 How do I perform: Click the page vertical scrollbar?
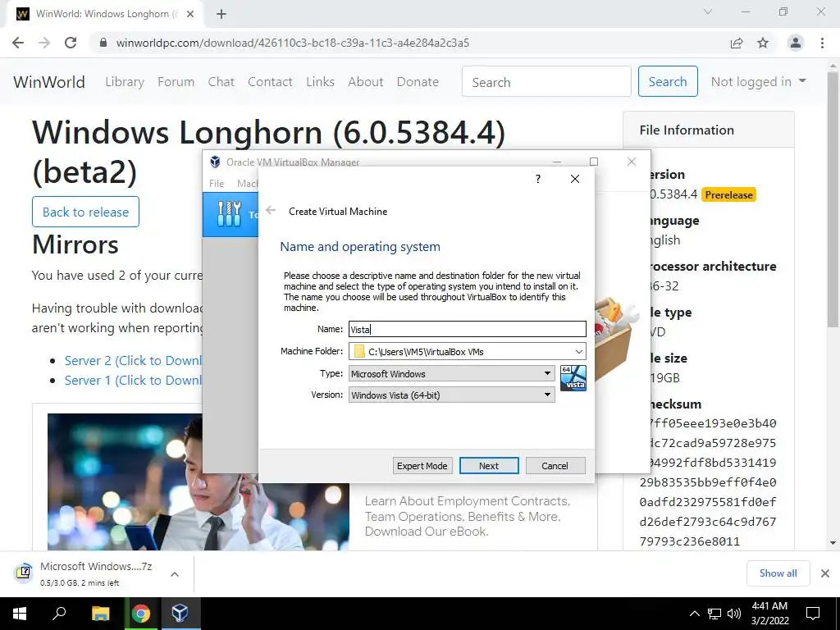833,199
